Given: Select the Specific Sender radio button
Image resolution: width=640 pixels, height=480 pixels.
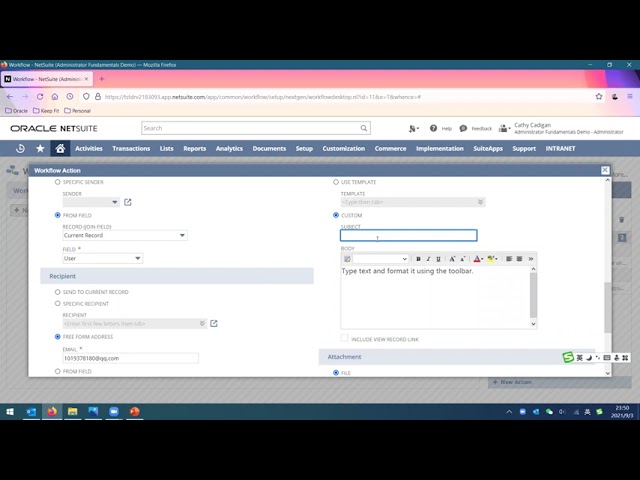Looking at the screenshot, I should (58, 182).
